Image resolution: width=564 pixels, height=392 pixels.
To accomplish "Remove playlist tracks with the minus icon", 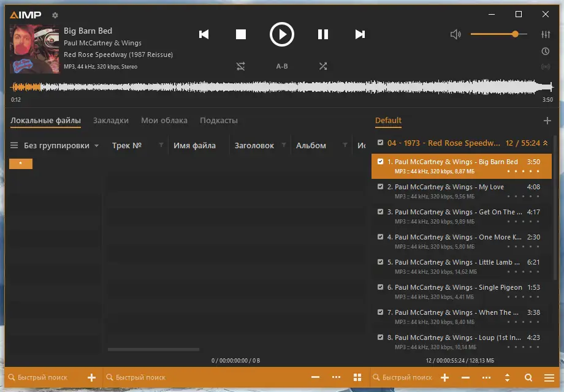I will click(465, 377).
